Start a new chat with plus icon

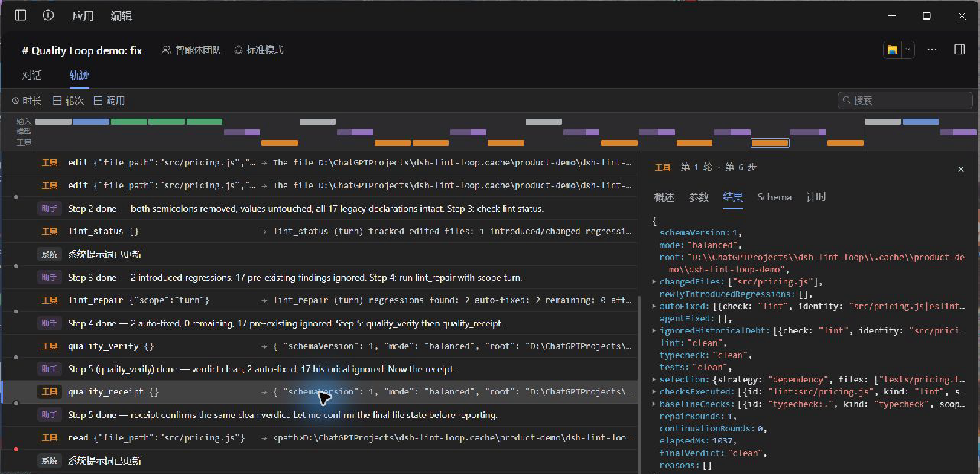tap(48, 15)
